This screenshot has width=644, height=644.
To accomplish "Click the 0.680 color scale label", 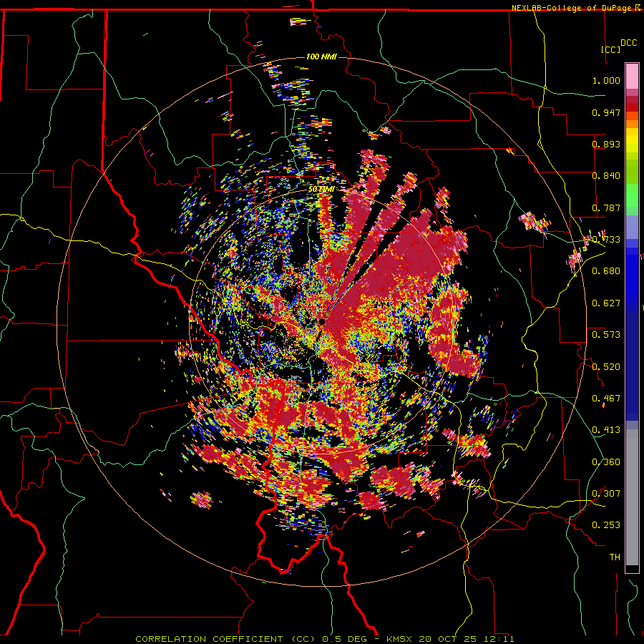I will pos(606,271).
